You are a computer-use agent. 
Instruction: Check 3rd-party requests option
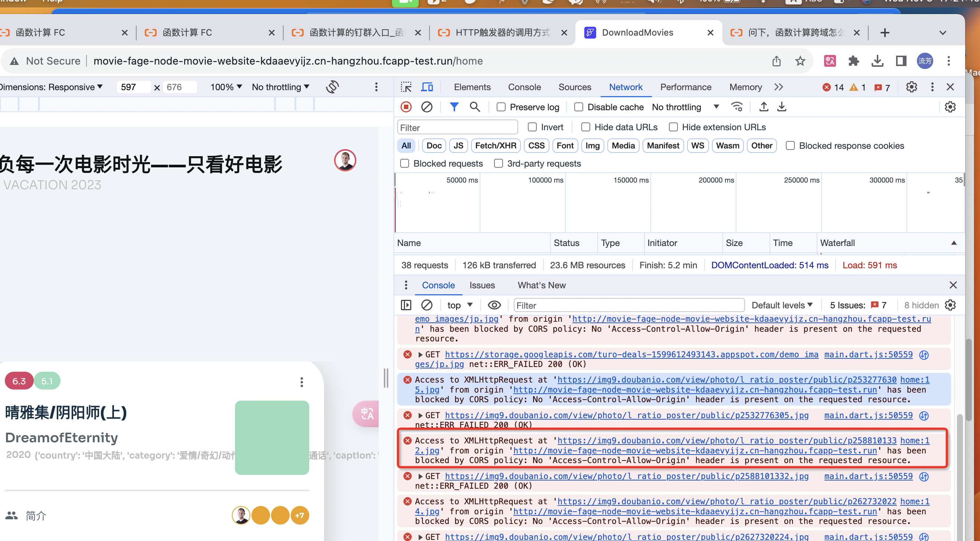pyautogui.click(x=498, y=164)
